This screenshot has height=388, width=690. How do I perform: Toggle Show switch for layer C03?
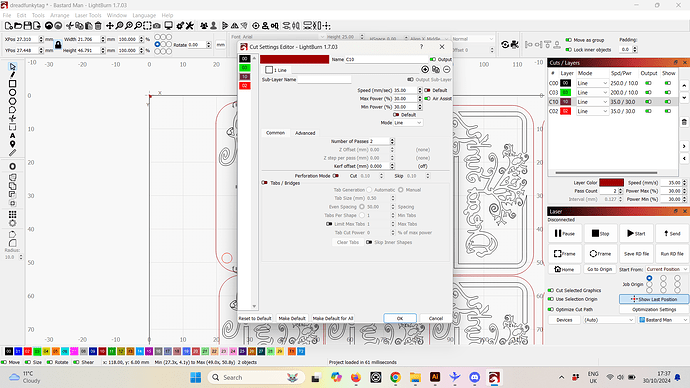click(x=668, y=92)
